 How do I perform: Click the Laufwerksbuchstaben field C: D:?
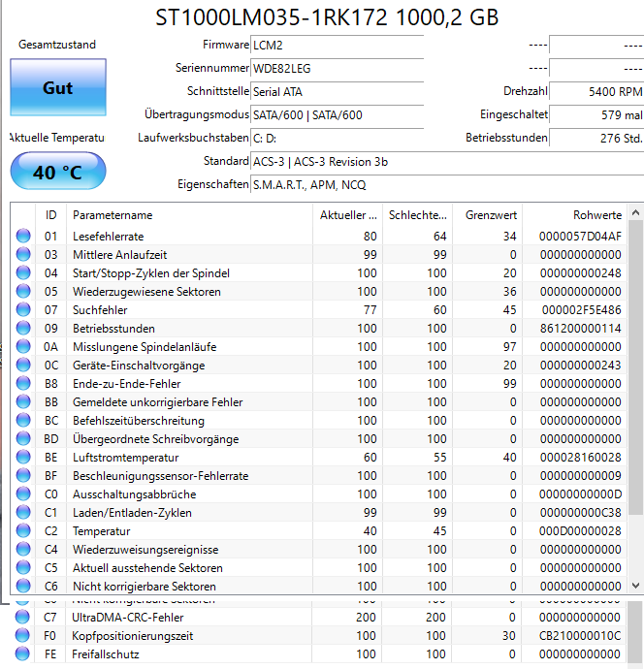pos(337,139)
